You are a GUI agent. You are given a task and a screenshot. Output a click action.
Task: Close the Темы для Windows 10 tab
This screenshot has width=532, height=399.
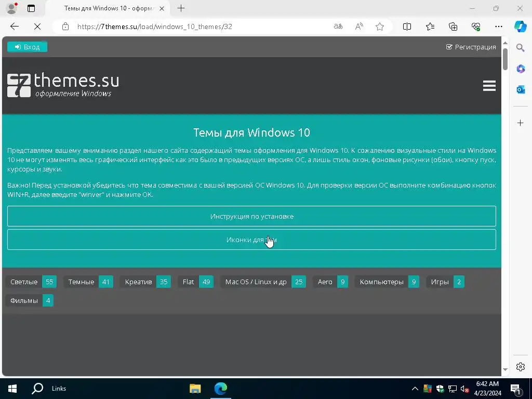point(162,8)
